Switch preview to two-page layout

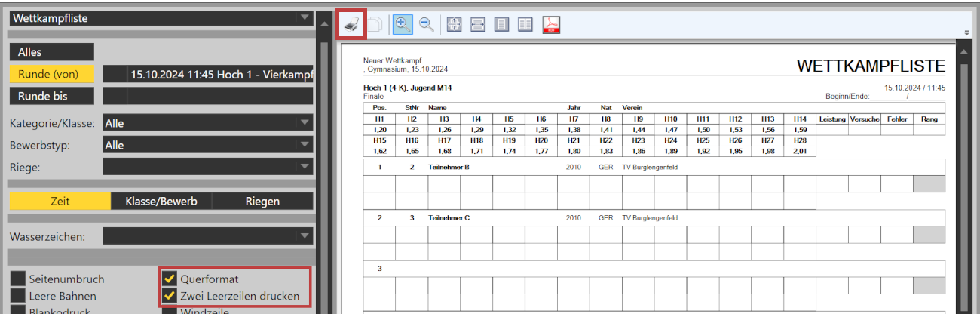point(525,24)
